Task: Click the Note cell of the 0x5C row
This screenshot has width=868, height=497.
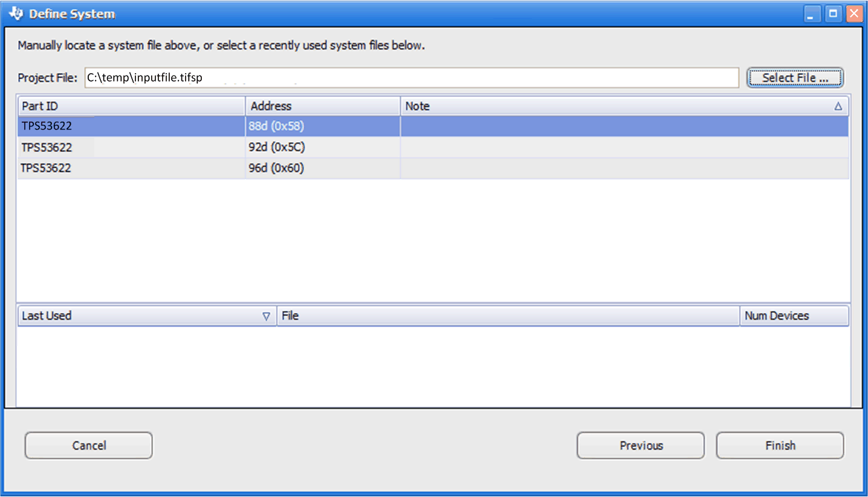Action: 624,147
